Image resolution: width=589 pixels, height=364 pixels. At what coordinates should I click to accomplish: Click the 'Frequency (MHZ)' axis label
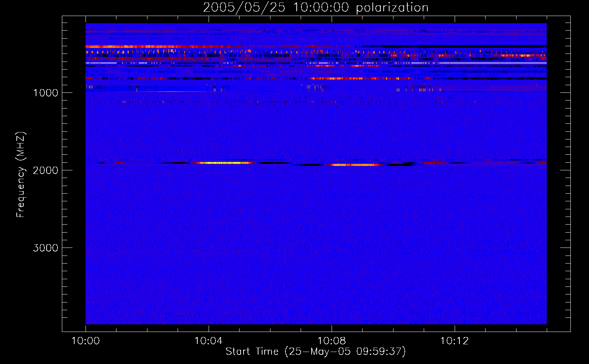point(21,175)
